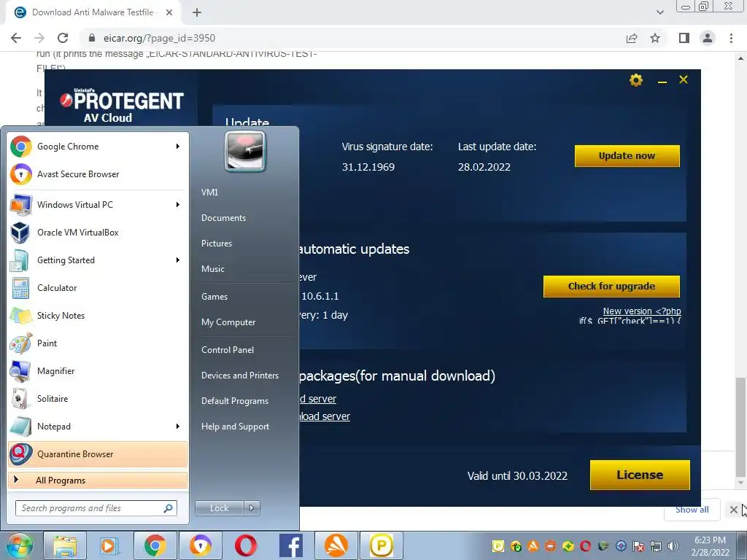747x560 pixels.
Task: Switch to Protegent taskbar button
Action: [382, 545]
